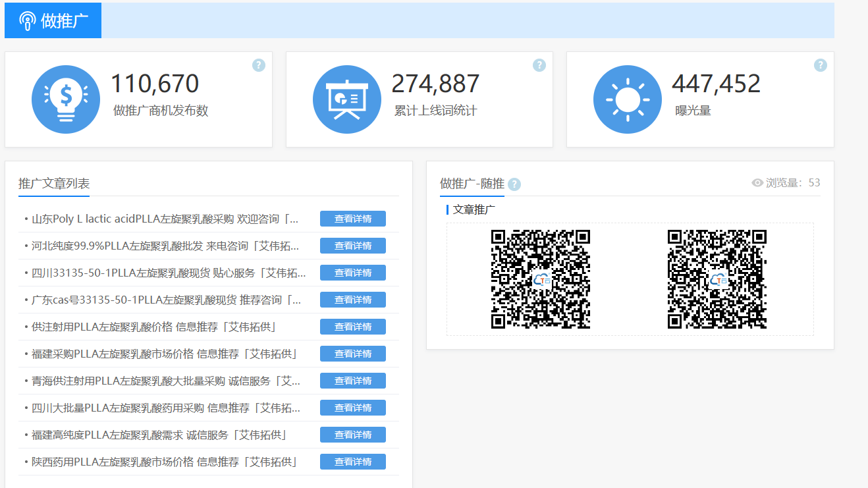View details for 福建高纯度PLLA左旋聚乳酸需求
The height and width of the screenshot is (488, 868).
pos(353,435)
